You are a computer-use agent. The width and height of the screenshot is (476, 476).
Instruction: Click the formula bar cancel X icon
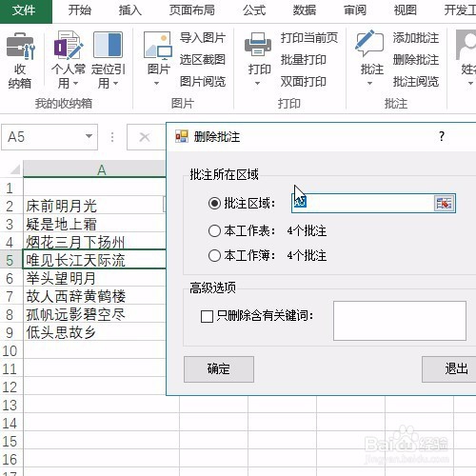(x=145, y=137)
